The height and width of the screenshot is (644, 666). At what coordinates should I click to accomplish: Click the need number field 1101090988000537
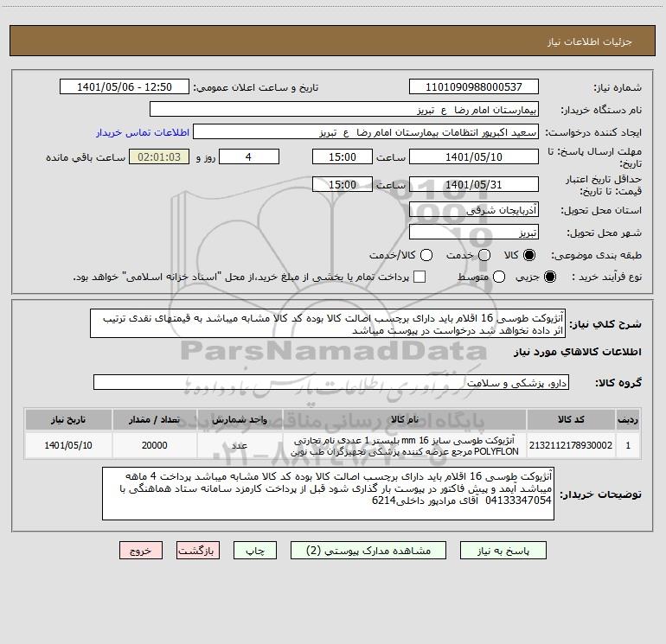474,87
